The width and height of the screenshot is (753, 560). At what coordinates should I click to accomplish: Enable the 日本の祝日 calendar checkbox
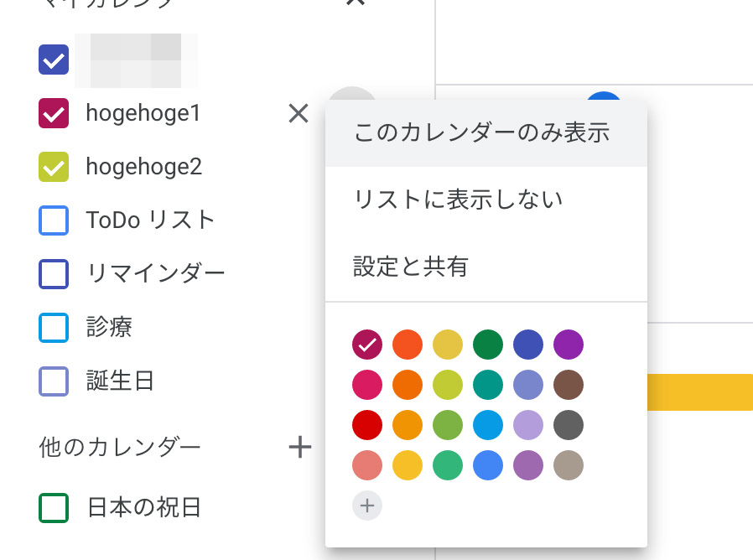tap(54, 508)
